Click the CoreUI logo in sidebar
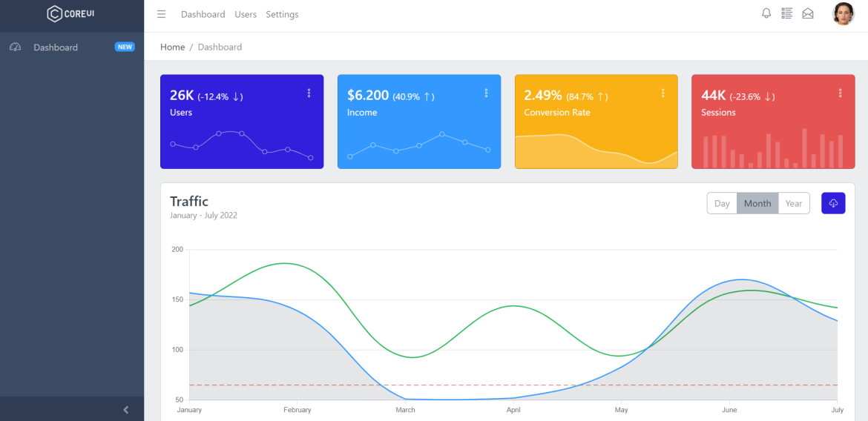The height and width of the screenshot is (421, 868). pyautogui.click(x=71, y=14)
